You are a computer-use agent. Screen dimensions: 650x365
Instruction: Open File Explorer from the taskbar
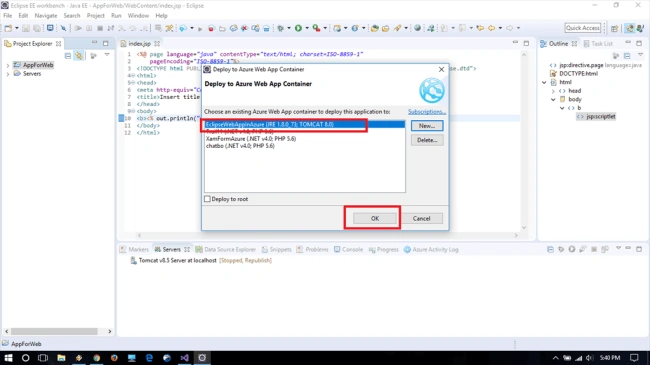(x=61, y=358)
